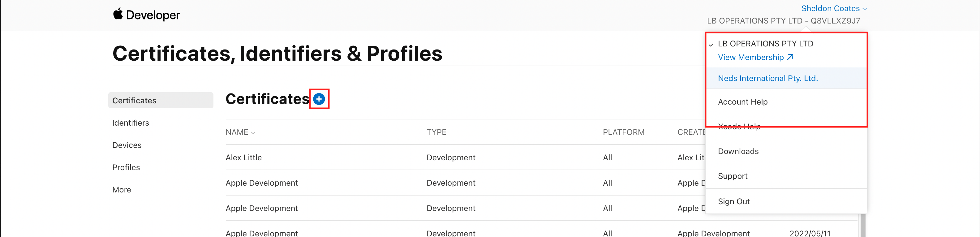Screen dimensions: 980x237
Task: Open Account Help from menu
Action: click(x=743, y=102)
